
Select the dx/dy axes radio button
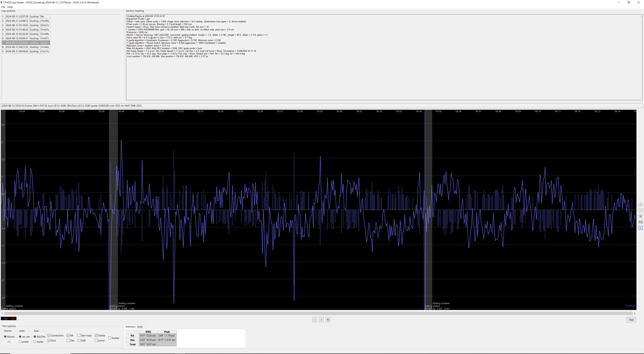(35, 342)
